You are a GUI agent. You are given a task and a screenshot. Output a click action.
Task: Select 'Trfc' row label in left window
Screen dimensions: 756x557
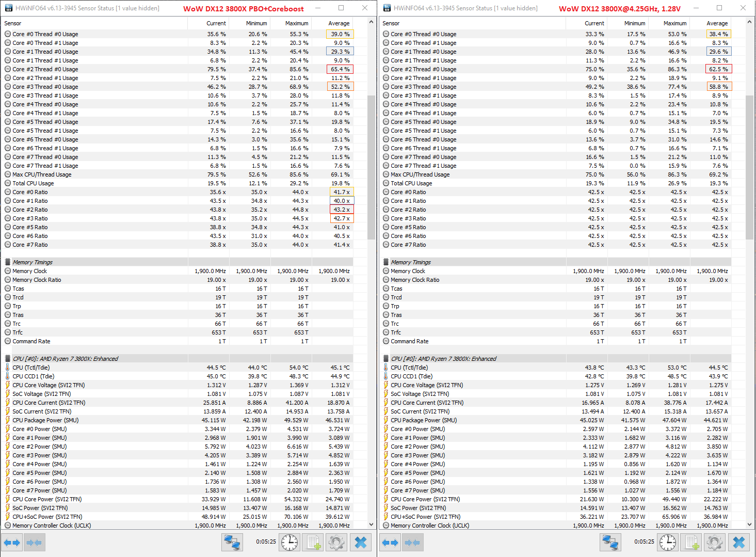tap(18, 332)
